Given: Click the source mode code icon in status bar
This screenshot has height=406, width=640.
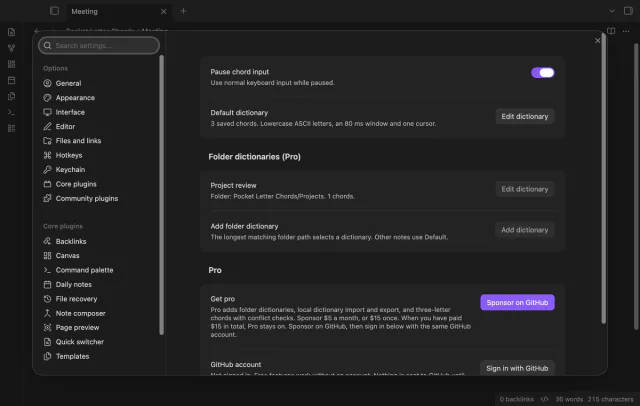Looking at the screenshot, I should [544, 399].
